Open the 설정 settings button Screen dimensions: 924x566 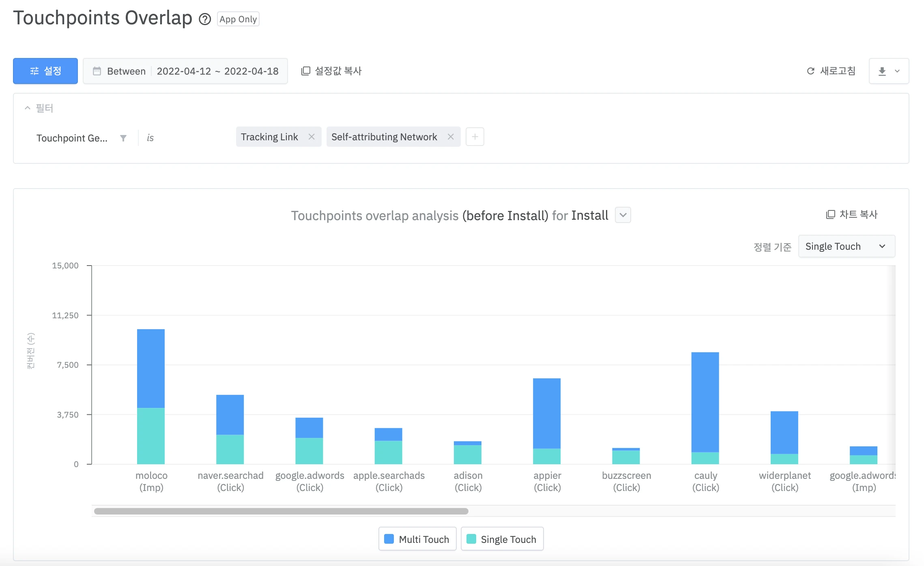click(x=45, y=71)
